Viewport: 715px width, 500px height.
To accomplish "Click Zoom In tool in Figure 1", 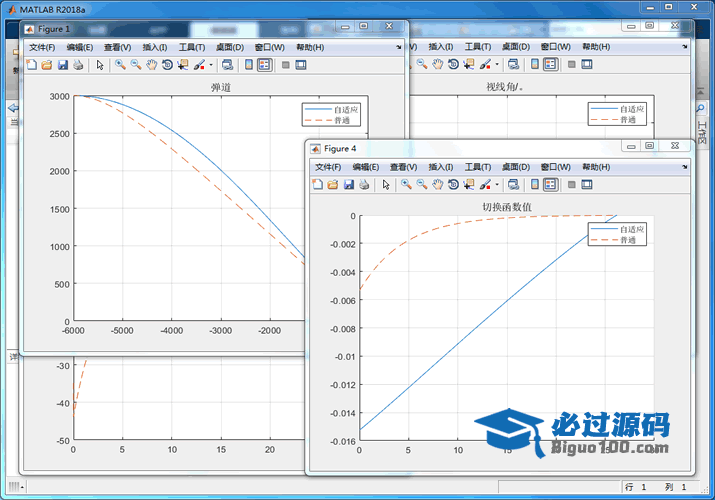I will (119, 65).
